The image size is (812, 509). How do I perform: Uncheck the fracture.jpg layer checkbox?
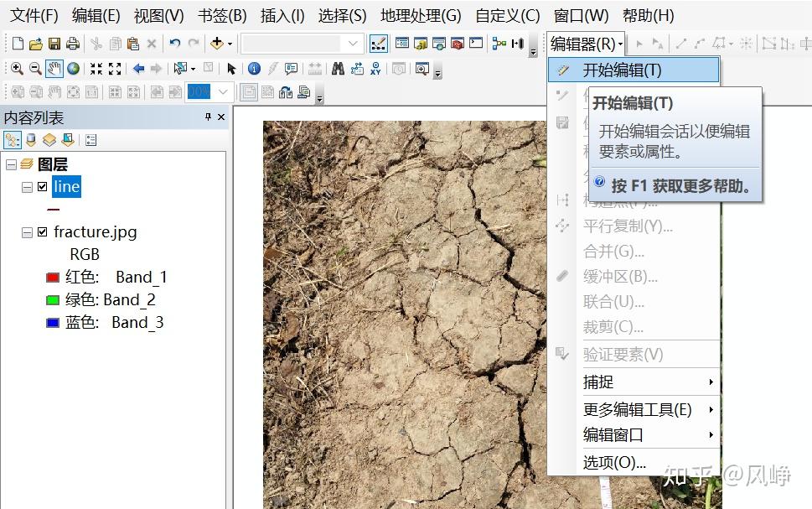[43, 232]
